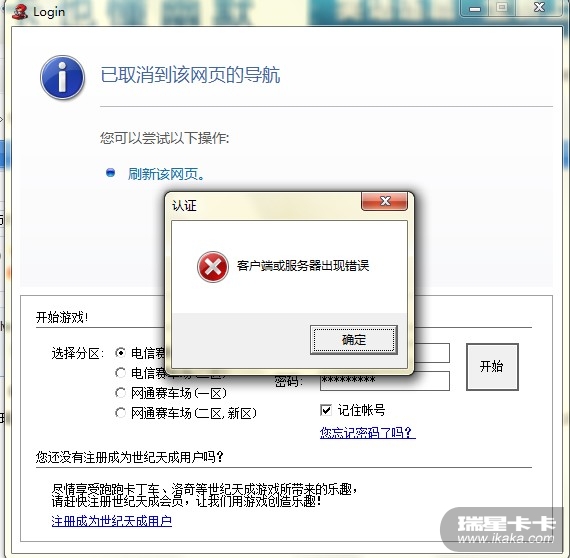Viewport: 570px width, 558px height.
Task: Close the 认证 dialog with red X
Action: coord(385,201)
